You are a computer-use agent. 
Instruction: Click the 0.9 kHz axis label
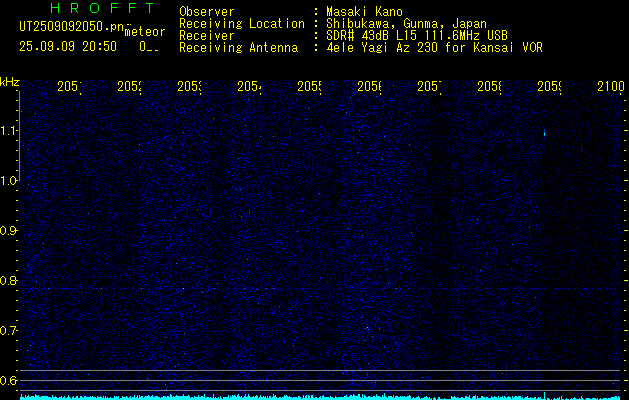point(8,231)
